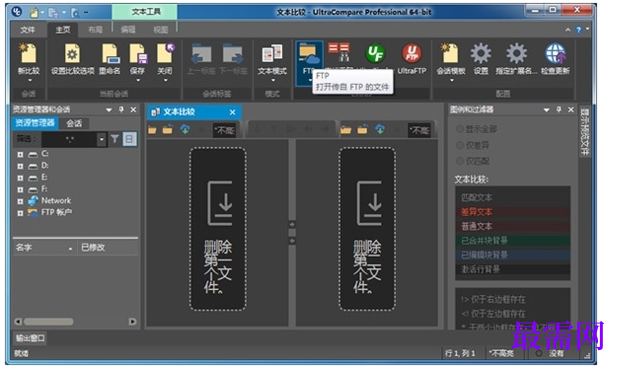The height and width of the screenshot is (367, 623).
Task: Click the 重命名 rename session icon
Action: coord(110,54)
